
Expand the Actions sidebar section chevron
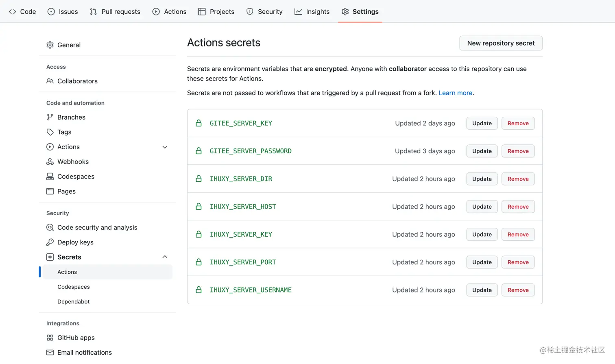pos(165,147)
